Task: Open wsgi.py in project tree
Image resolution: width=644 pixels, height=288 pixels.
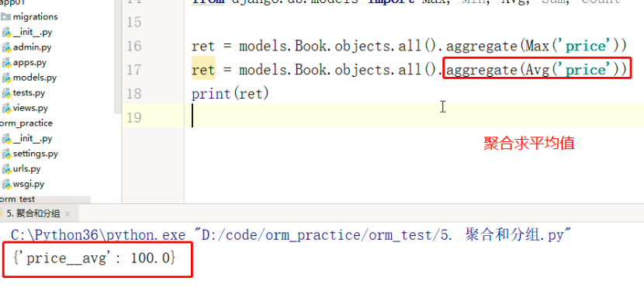Action: click(x=29, y=184)
